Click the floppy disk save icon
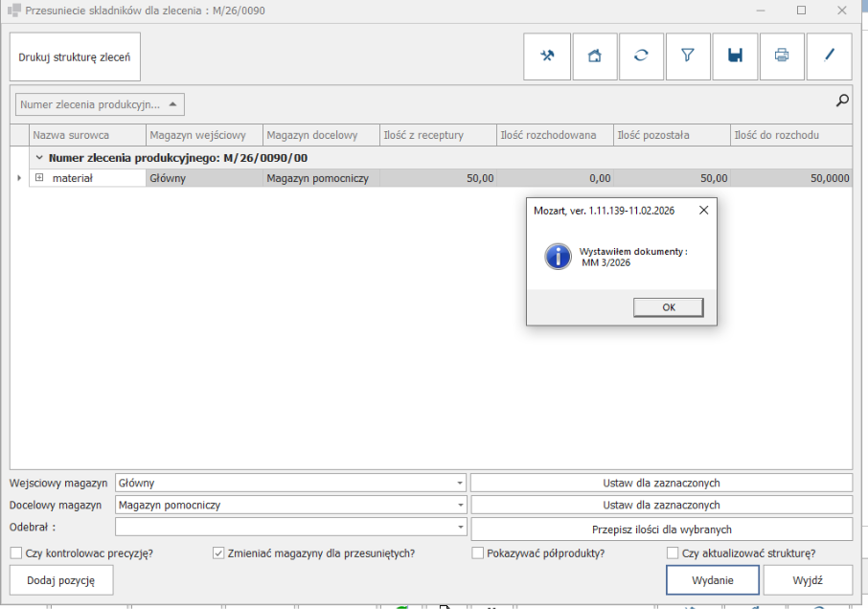 [x=735, y=56]
